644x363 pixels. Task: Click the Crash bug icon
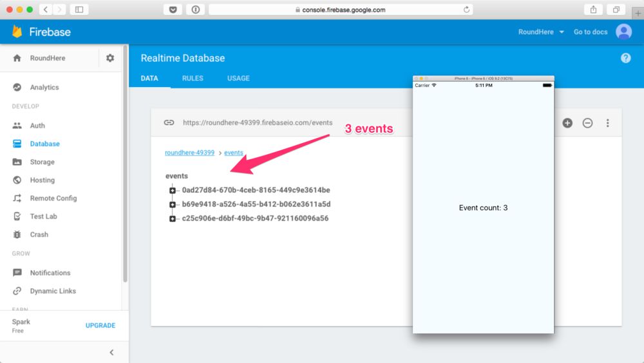click(17, 234)
